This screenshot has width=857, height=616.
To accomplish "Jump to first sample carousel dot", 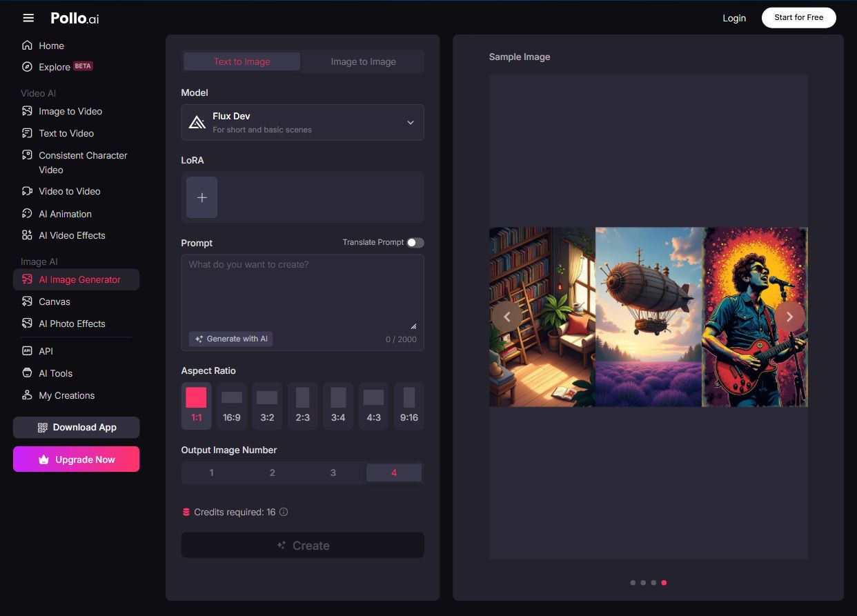I will (633, 583).
